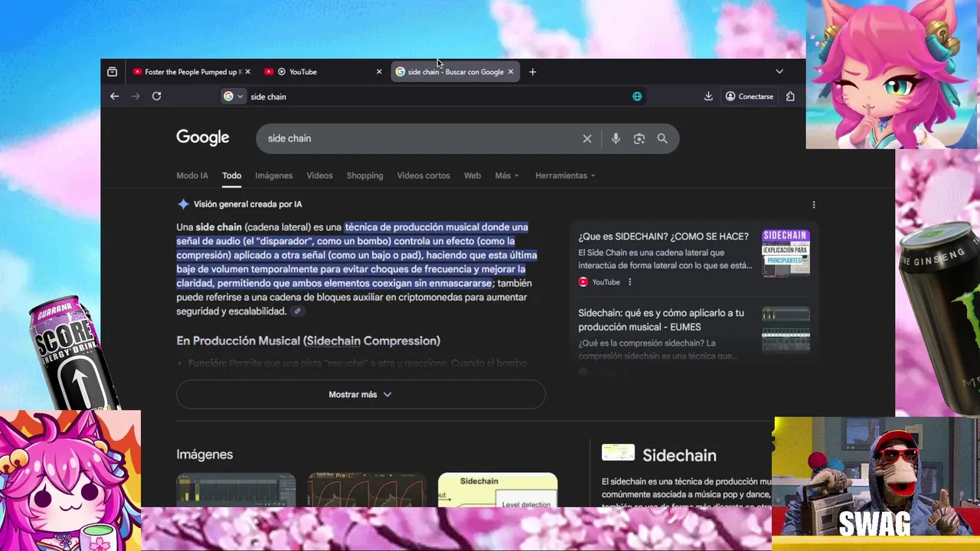Open a new tab with the plus icon

(532, 72)
